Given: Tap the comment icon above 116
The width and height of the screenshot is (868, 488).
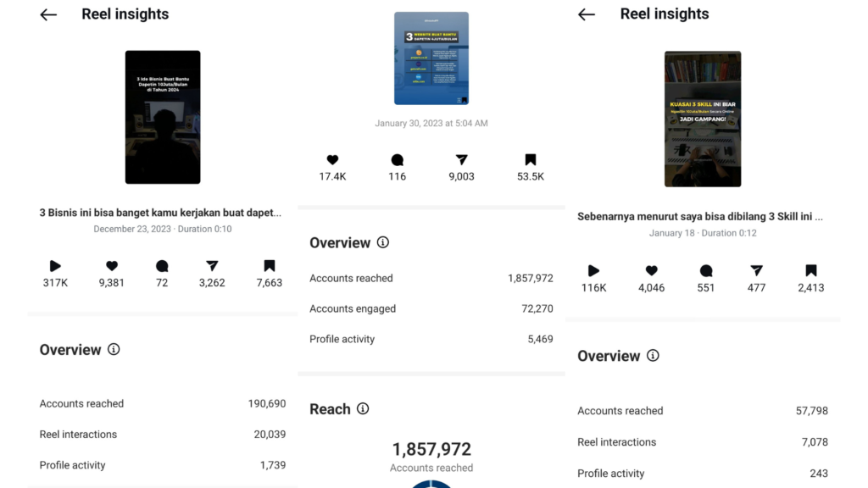Looking at the screenshot, I should click(397, 160).
